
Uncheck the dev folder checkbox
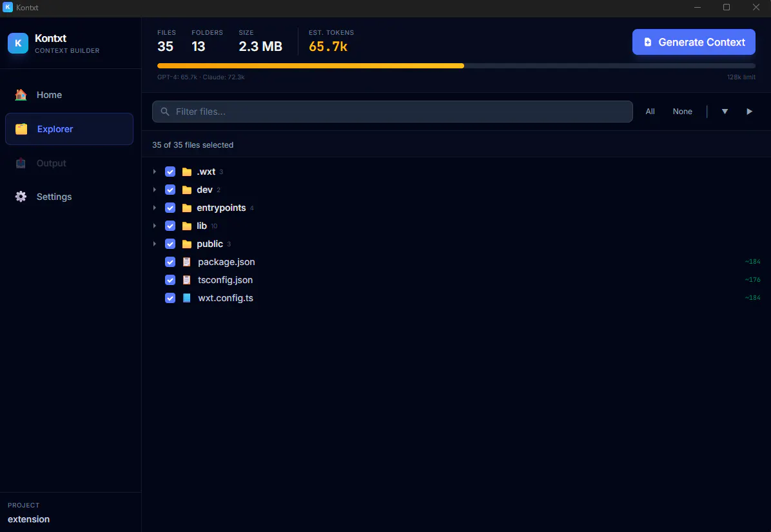[170, 190]
